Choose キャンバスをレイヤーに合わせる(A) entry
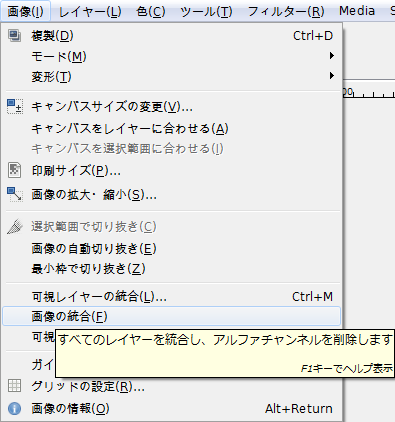Screen dimensions: 395x422 (171, 128)
